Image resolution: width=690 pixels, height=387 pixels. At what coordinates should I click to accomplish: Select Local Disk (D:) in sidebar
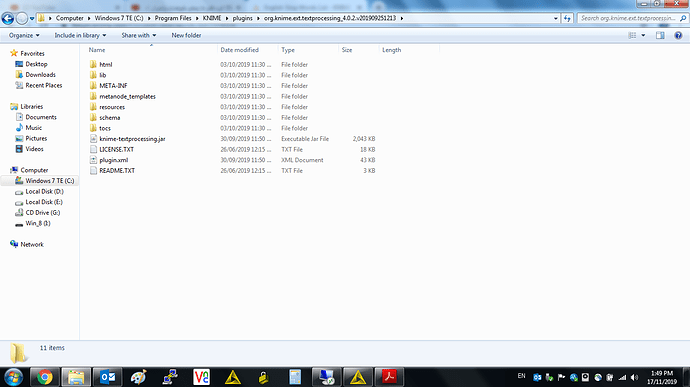(44, 192)
